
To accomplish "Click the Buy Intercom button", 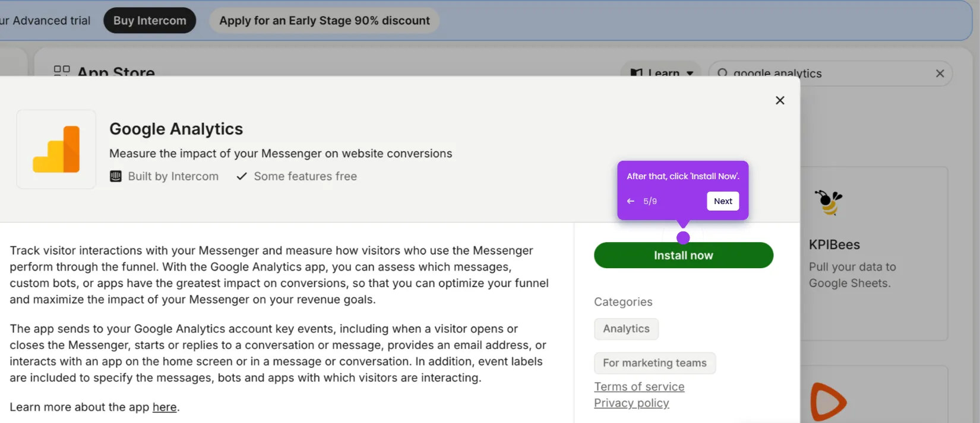I will [150, 21].
